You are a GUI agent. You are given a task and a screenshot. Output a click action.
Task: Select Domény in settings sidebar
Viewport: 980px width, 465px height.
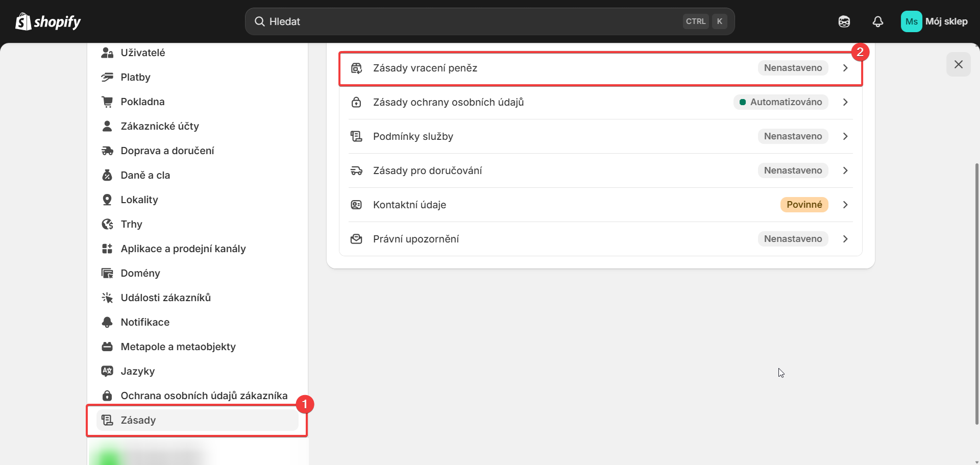[140, 273]
